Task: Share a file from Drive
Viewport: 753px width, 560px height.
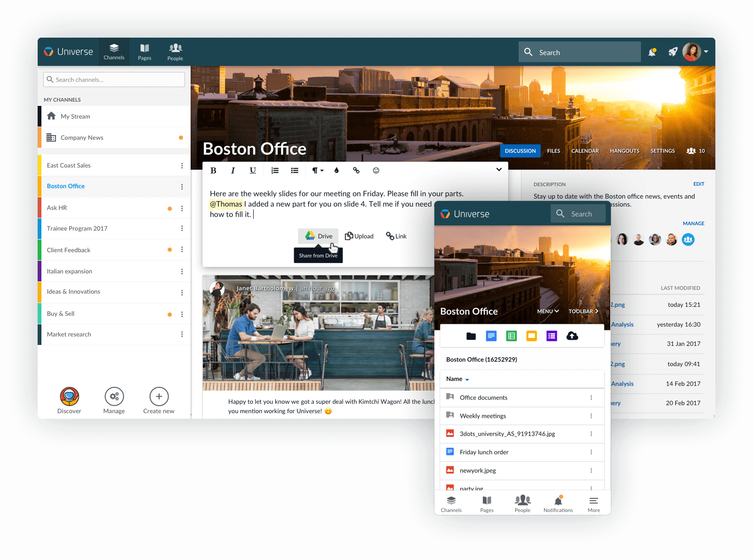Action: click(319, 236)
